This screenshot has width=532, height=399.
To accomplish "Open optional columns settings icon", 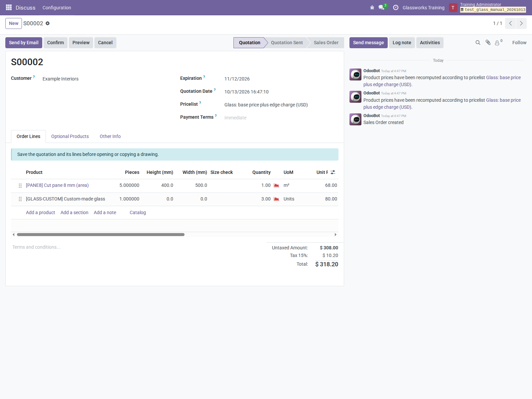I will coord(333,172).
